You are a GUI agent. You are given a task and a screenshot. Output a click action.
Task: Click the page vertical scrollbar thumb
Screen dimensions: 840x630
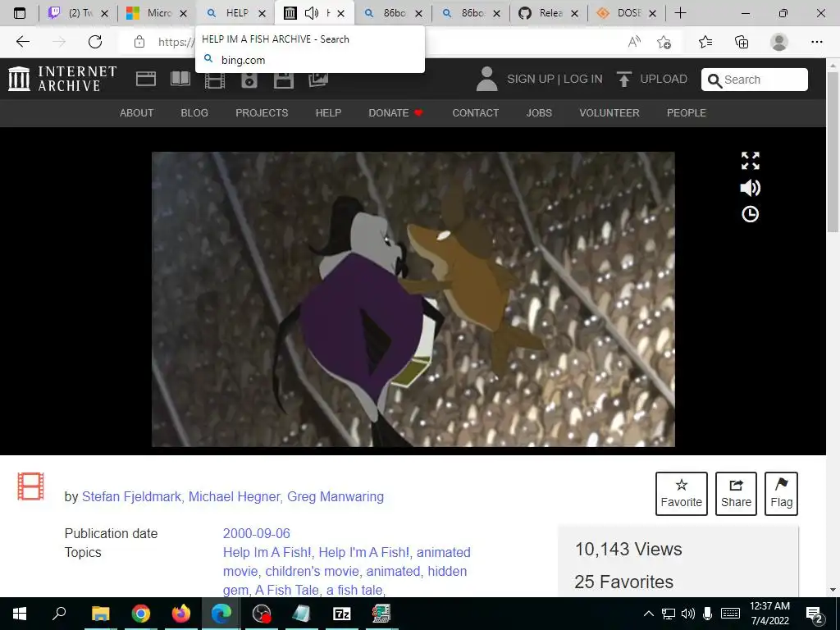(833, 152)
